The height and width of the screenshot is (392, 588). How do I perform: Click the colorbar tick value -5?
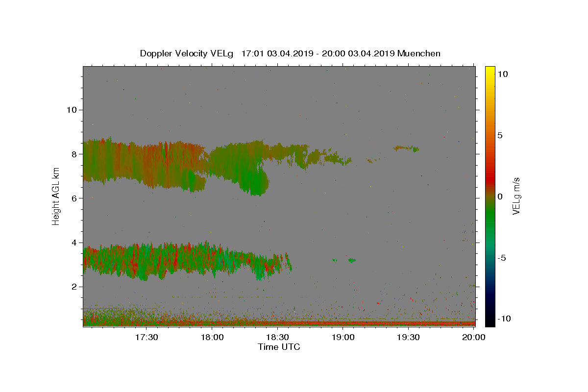503,258
